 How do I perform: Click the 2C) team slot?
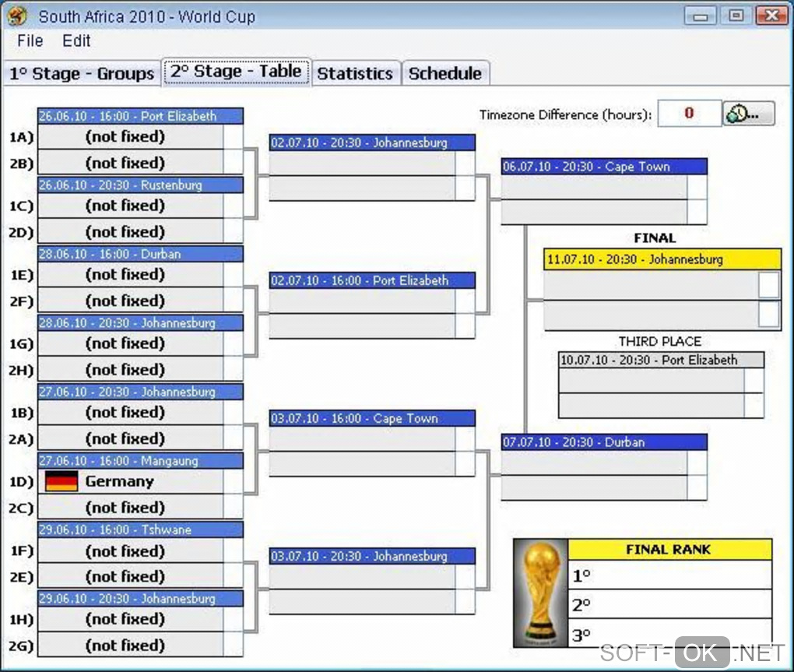point(131,508)
